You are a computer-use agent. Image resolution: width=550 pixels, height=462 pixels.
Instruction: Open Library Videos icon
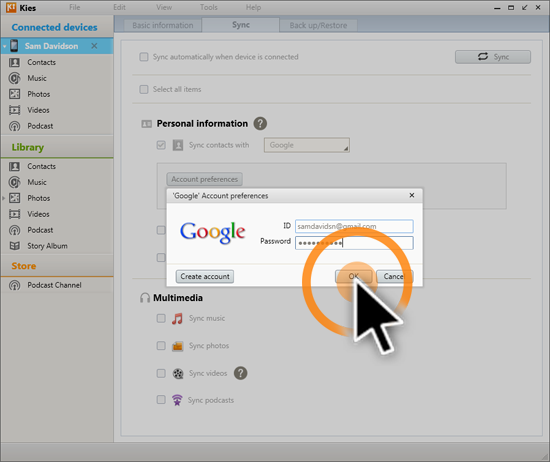[x=14, y=214]
